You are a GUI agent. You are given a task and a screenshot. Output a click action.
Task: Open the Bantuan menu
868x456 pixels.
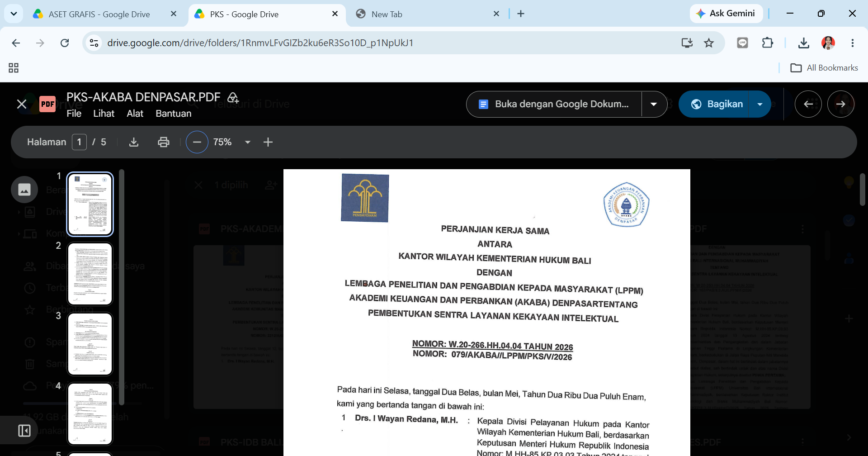pyautogui.click(x=174, y=114)
